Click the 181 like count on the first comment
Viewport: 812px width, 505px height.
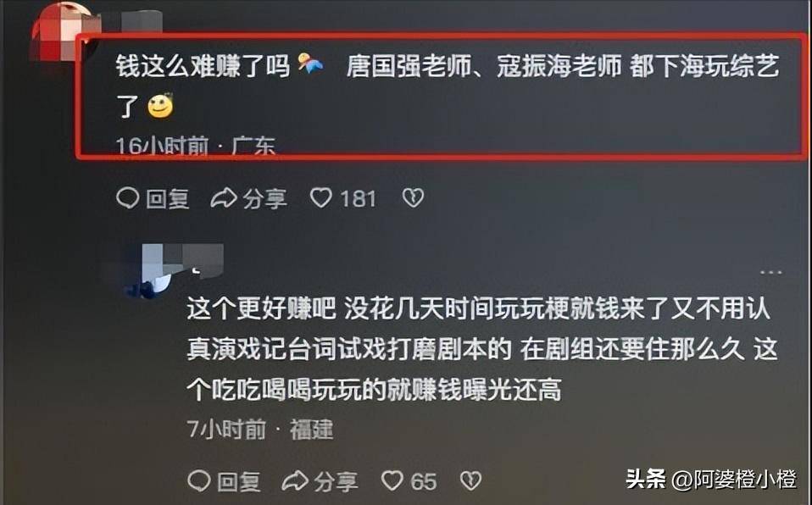click(358, 199)
